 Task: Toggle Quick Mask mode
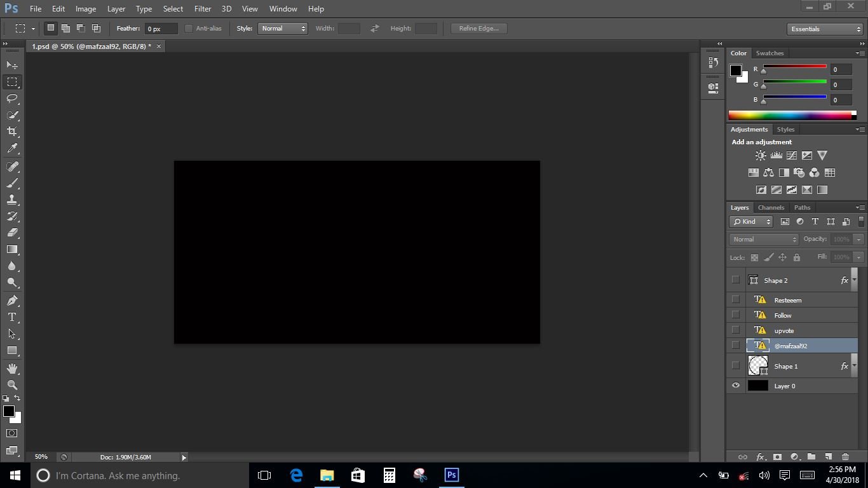pos(12,433)
